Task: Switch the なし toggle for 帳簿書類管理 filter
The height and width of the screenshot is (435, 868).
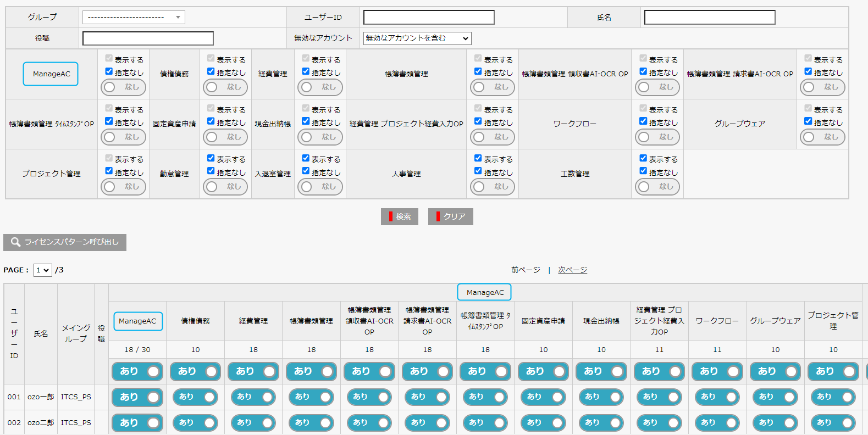Action: click(493, 87)
